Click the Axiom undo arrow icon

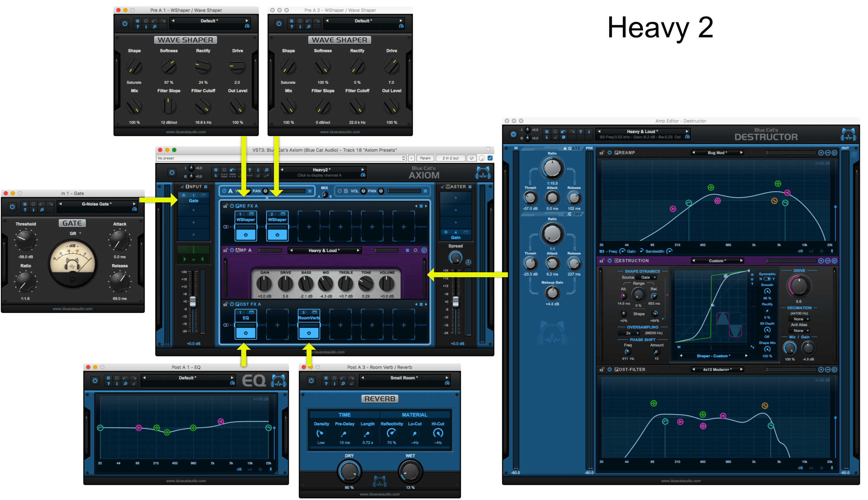(x=232, y=170)
